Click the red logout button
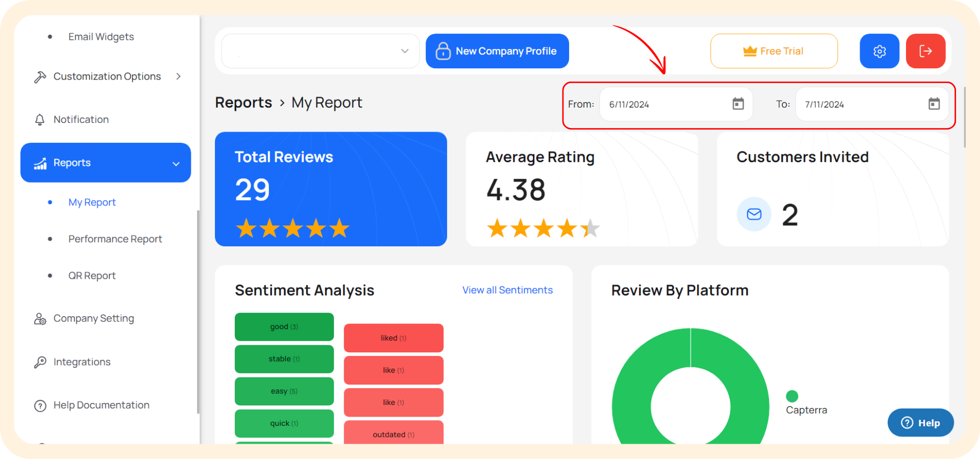The height and width of the screenshot is (459, 980). (925, 51)
